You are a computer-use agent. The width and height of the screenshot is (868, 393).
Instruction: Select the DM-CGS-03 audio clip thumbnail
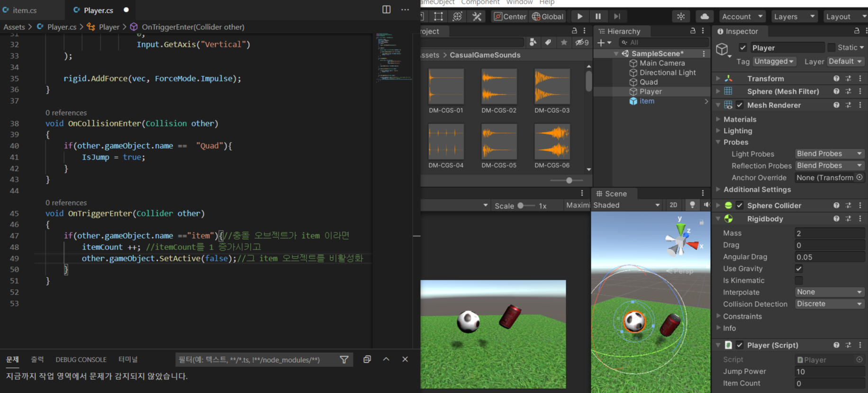552,87
